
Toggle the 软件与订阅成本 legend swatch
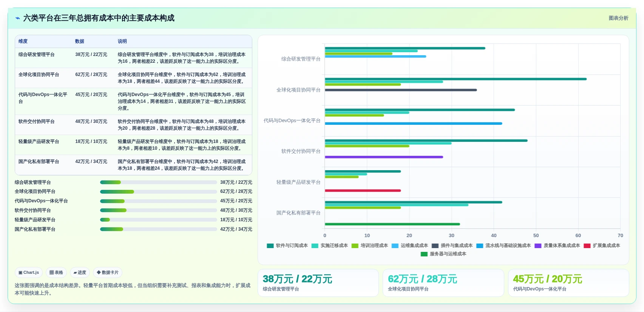tap(270, 246)
